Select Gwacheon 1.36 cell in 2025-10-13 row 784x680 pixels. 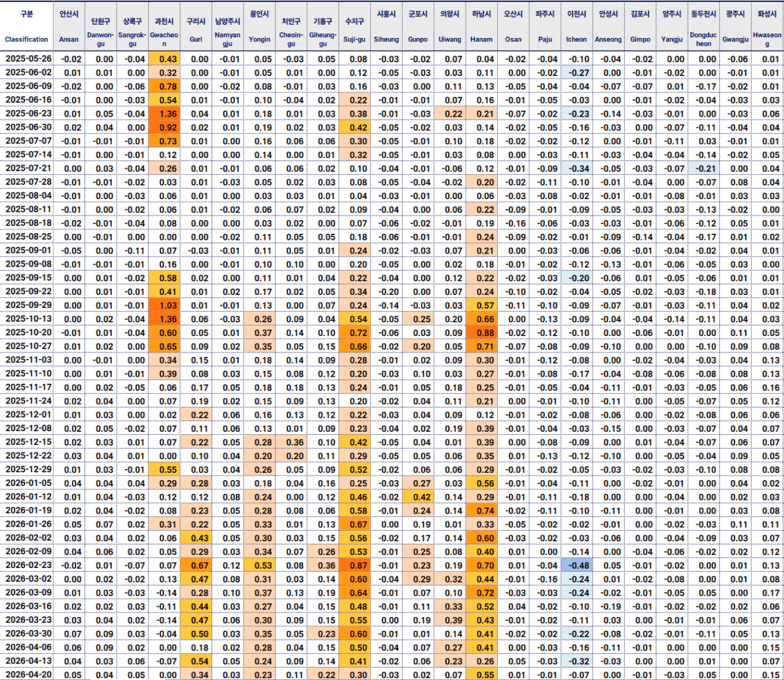coord(164,319)
